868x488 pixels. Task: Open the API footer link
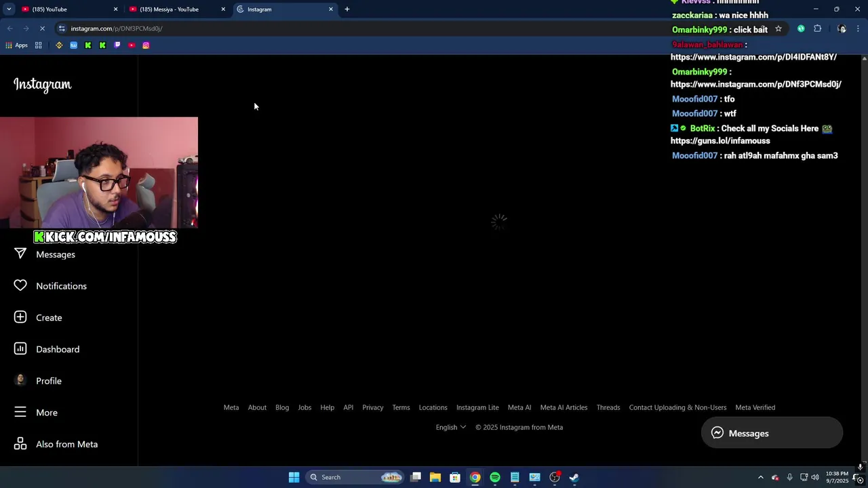[x=348, y=407]
